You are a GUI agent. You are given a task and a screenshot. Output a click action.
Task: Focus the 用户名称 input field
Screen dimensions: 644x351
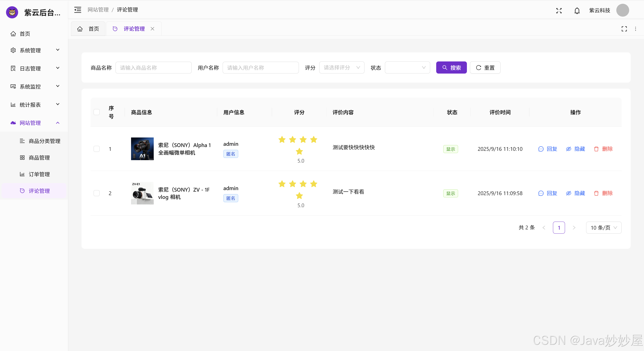[261, 67]
